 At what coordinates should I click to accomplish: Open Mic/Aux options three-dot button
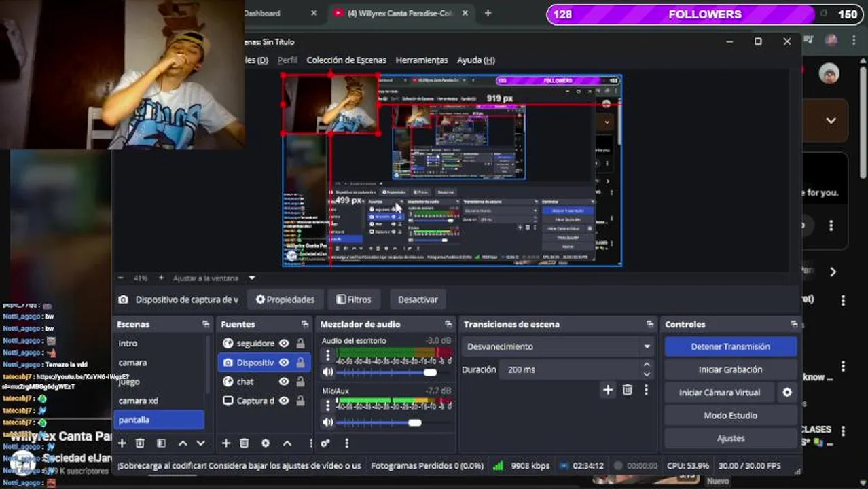click(328, 405)
